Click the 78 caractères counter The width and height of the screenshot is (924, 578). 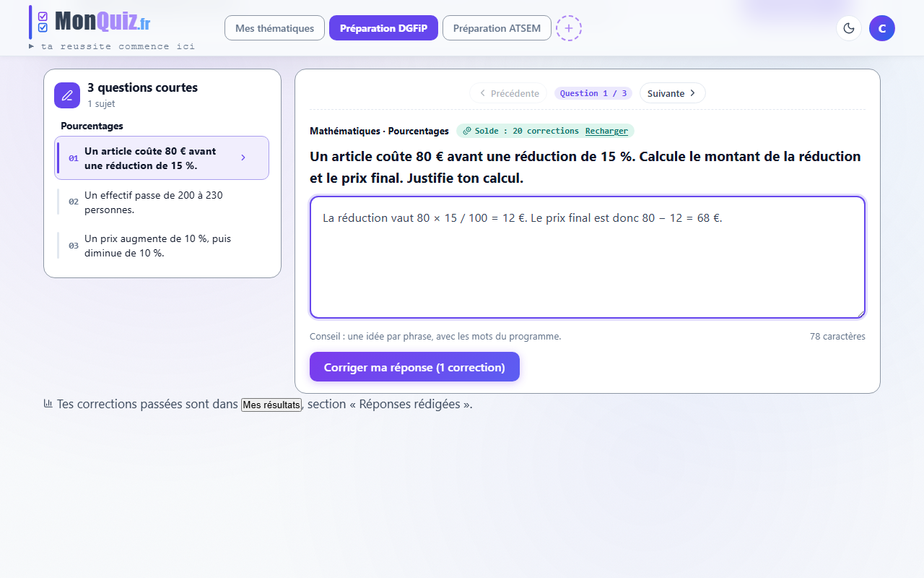(837, 337)
